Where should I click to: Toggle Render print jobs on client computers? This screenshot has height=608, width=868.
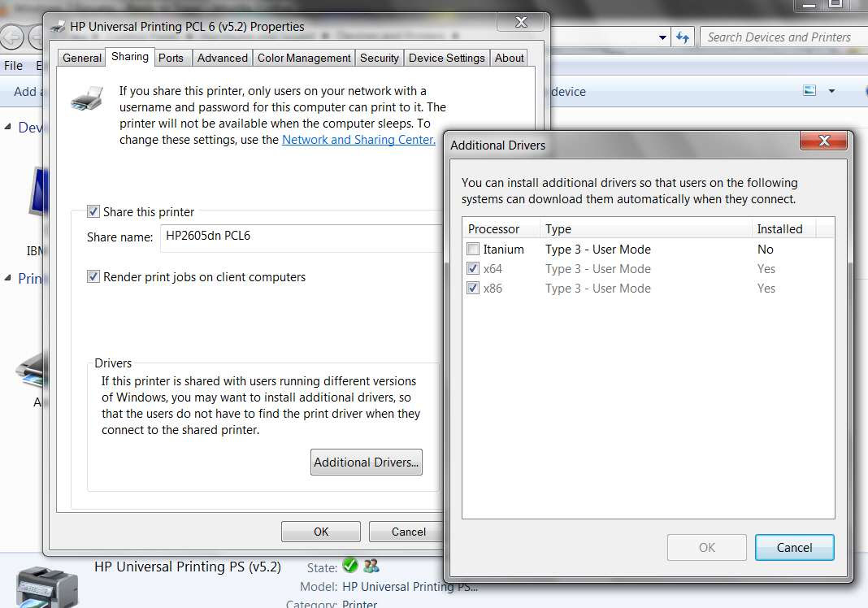tap(93, 276)
